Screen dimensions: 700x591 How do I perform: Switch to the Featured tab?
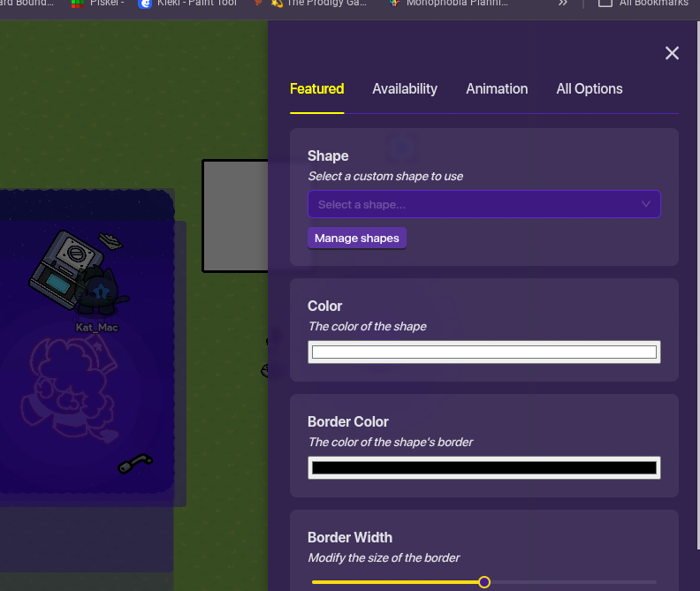tap(316, 88)
